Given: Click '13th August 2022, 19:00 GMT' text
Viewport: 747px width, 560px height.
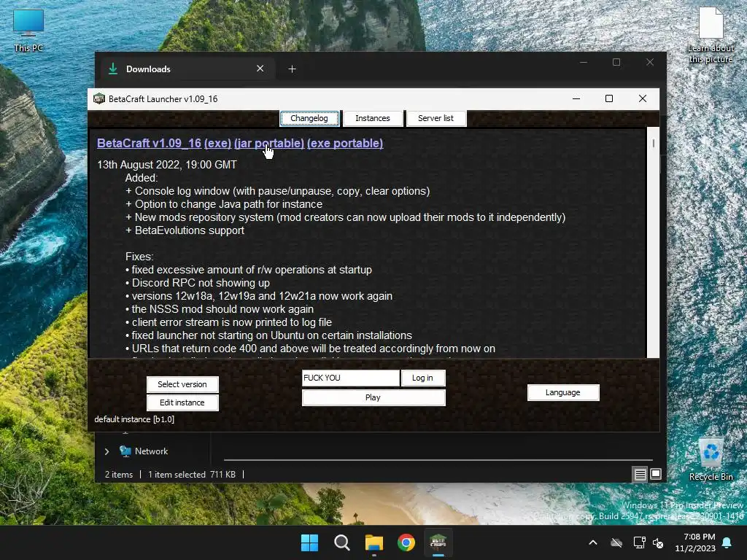Looking at the screenshot, I should (x=167, y=165).
